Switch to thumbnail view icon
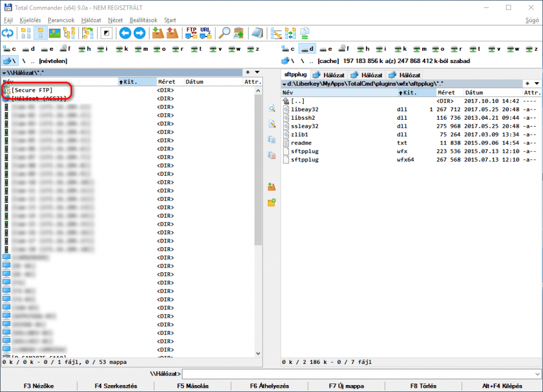This screenshot has width=543, height=392. 55,33
